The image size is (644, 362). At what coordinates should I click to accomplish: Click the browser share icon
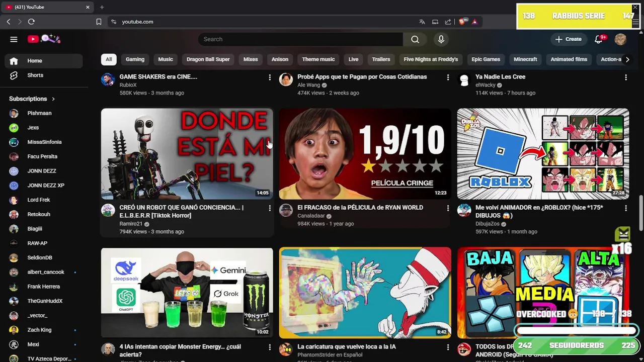coord(448,22)
